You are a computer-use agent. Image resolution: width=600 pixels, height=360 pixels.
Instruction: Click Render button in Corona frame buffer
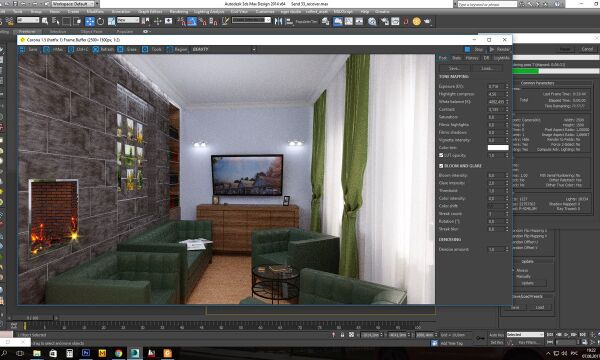pyautogui.click(x=499, y=49)
